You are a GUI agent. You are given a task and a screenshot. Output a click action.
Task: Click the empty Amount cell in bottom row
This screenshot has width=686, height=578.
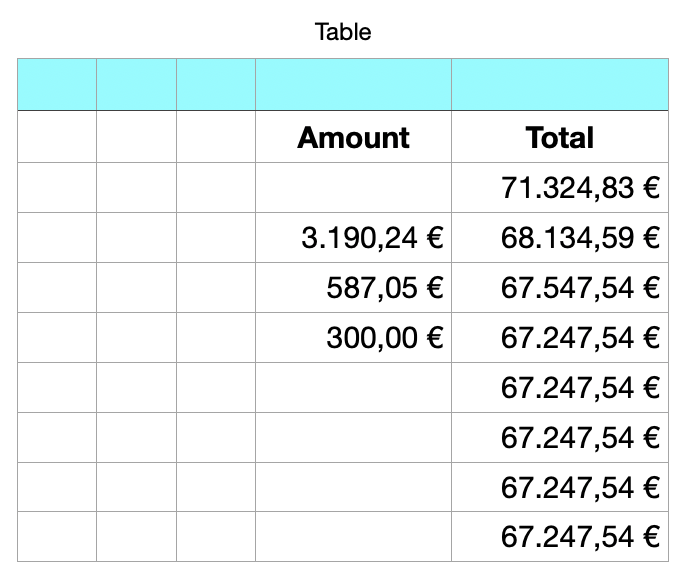(354, 536)
